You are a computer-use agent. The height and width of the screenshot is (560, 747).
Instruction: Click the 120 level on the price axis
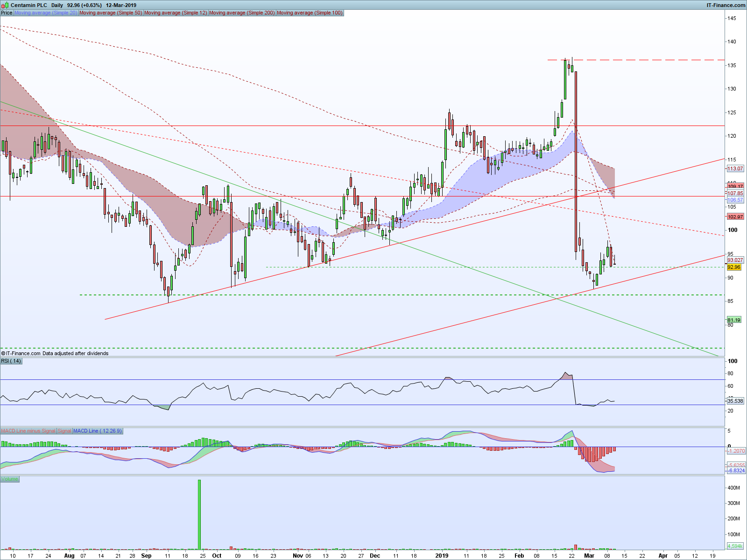pyautogui.click(x=732, y=136)
